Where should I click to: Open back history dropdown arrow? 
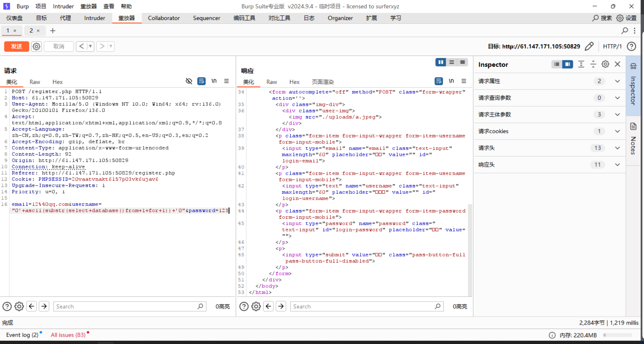90,46
